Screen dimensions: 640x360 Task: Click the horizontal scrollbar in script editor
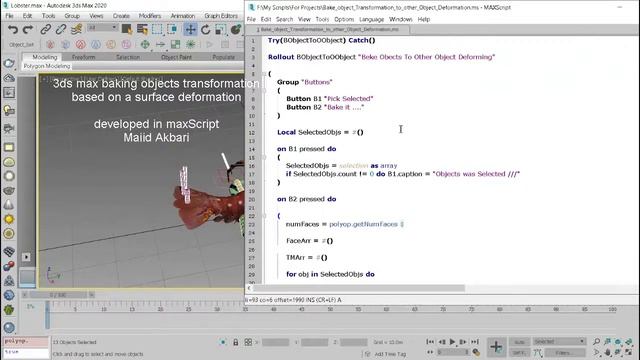click(x=359, y=288)
